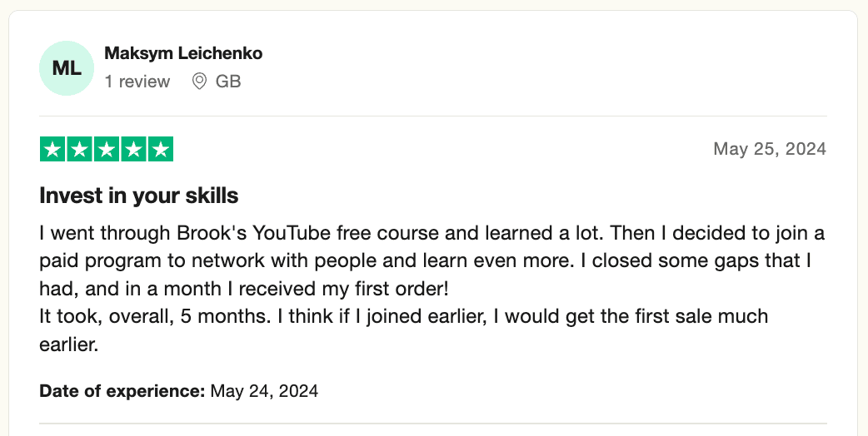Click the second green rating star

79,150
